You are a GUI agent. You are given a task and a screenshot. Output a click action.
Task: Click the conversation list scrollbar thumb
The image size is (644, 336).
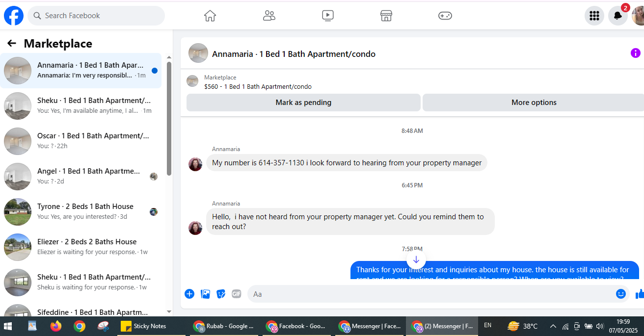click(169, 119)
